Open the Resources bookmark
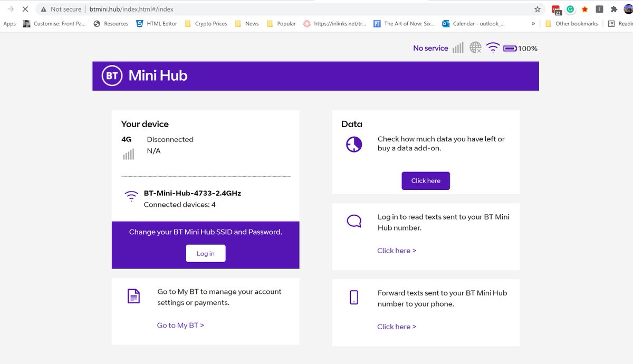Image resolution: width=633 pixels, height=364 pixels. click(111, 24)
